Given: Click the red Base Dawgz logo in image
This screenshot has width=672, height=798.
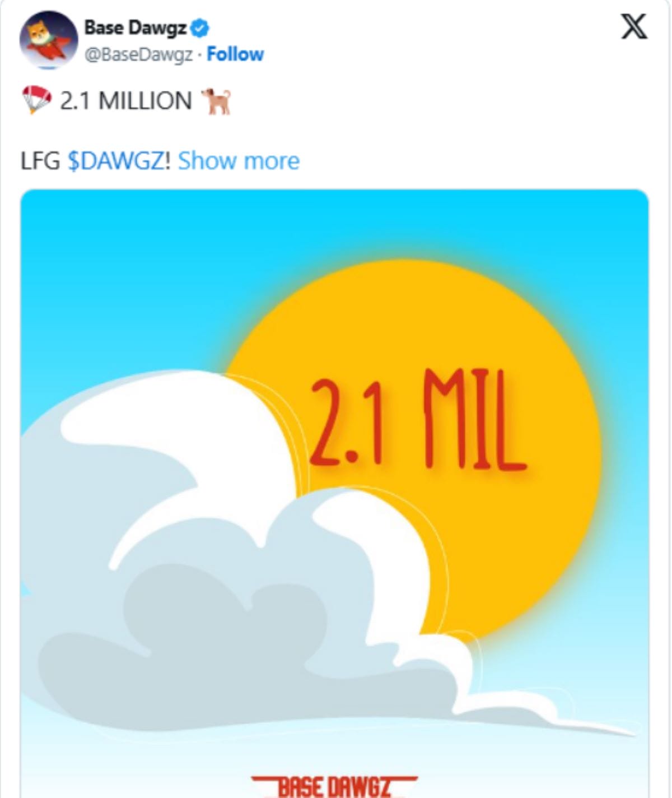Looking at the screenshot, I should pos(334,786).
